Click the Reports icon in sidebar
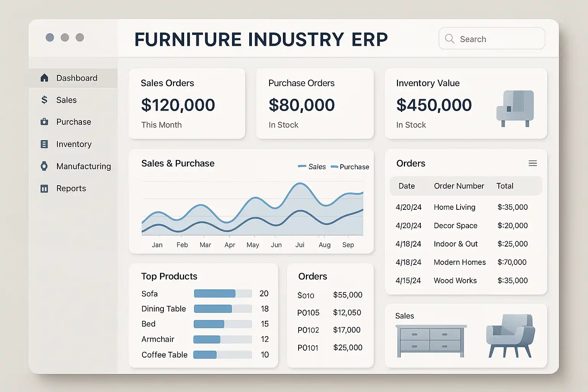588x392 pixels. pos(44,188)
